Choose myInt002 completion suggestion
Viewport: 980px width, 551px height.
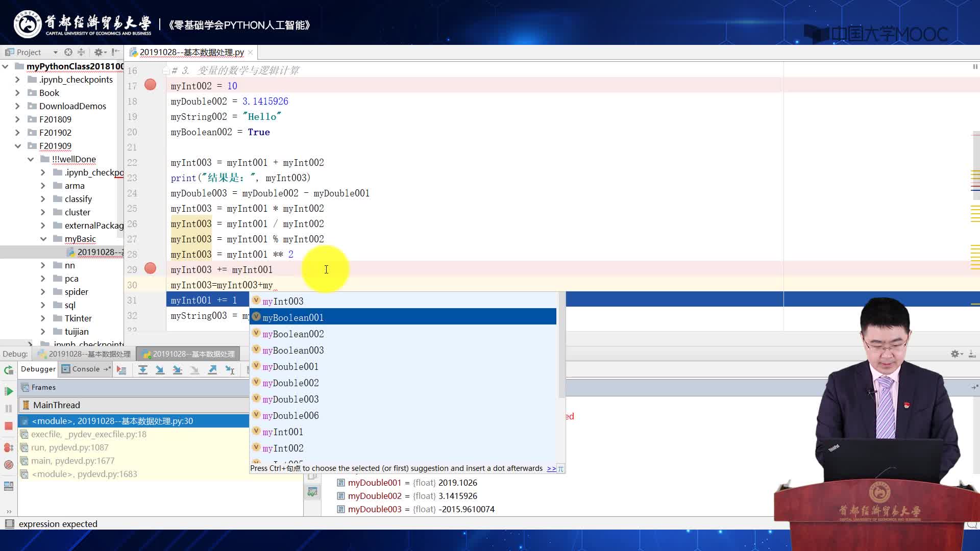click(x=403, y=448)
